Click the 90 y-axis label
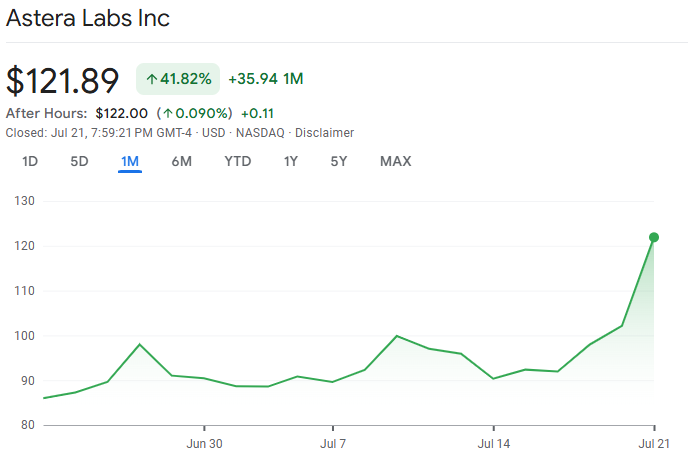688x459 pixels. tap(28, 381)
